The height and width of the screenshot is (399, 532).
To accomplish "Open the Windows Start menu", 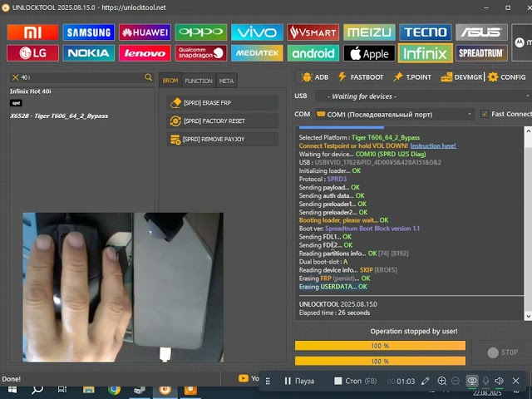I will (12, 390).
